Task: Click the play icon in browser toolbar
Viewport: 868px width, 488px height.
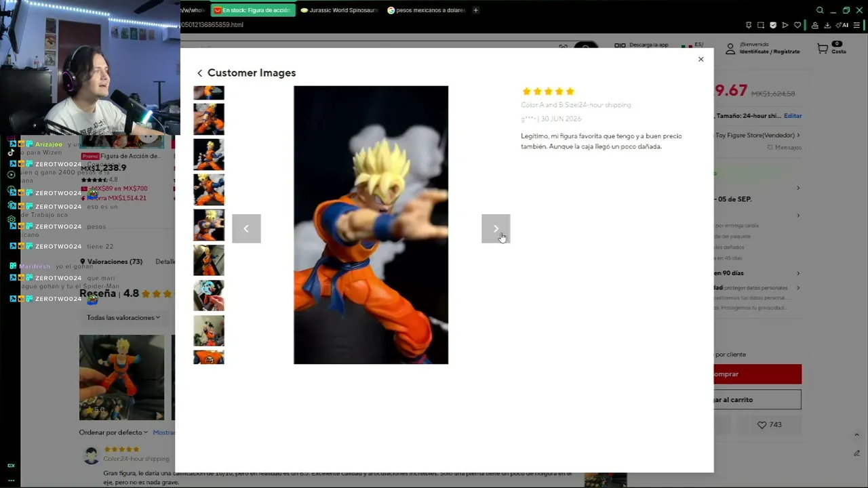Action: point(785,25)
